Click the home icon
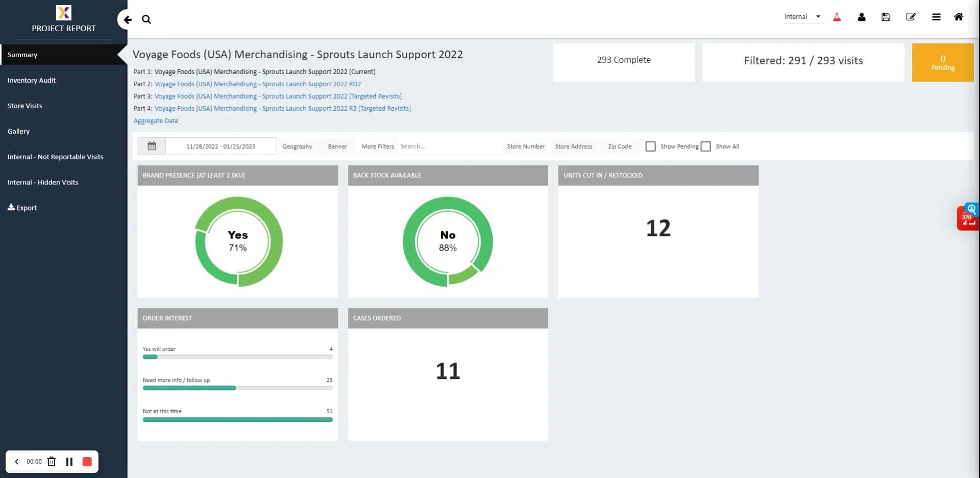 959,17
